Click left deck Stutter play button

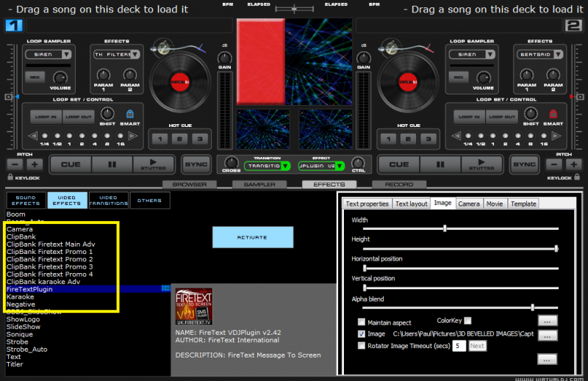[x=153, y=164]
